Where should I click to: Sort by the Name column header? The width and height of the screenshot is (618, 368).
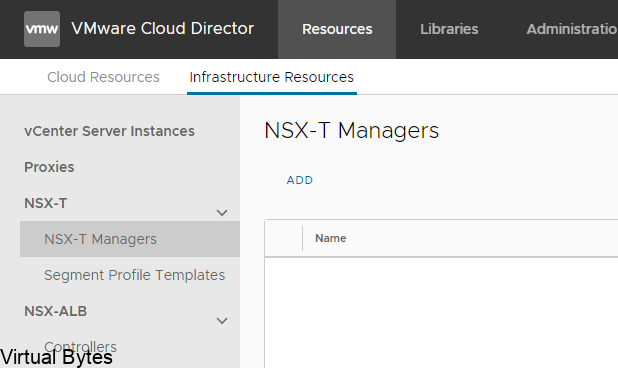(x=331, y=238)
